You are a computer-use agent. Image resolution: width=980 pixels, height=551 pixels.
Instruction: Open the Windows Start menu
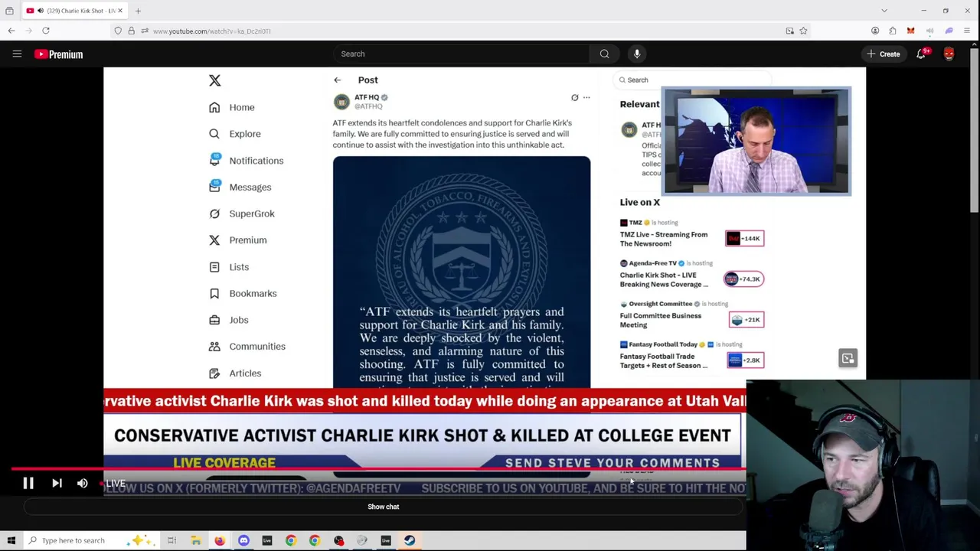tap(11, 540)
